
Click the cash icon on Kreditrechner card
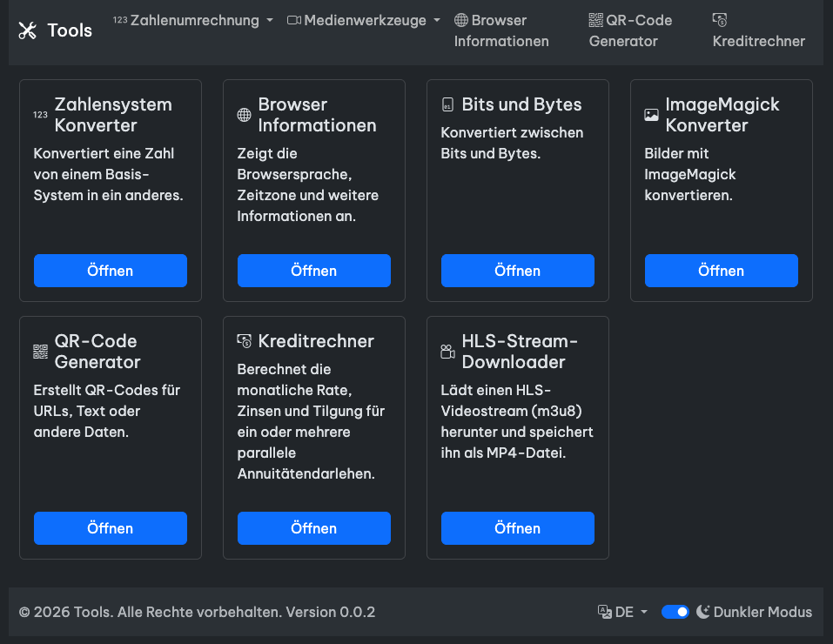(244, 341)
